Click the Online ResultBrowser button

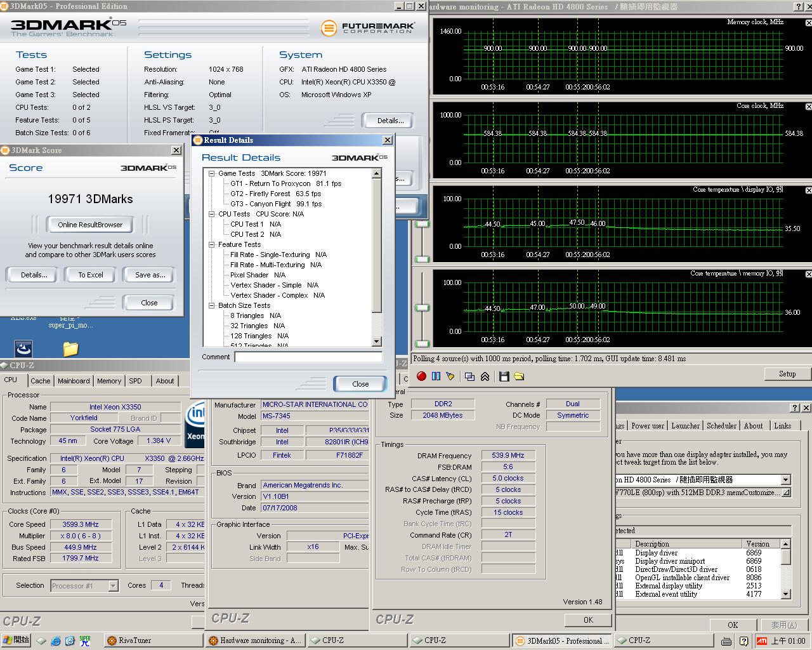(90, 225)
